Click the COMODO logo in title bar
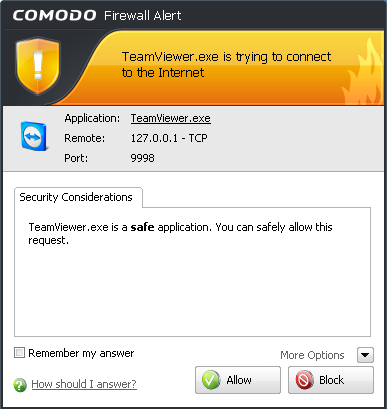 click(54, 15)
